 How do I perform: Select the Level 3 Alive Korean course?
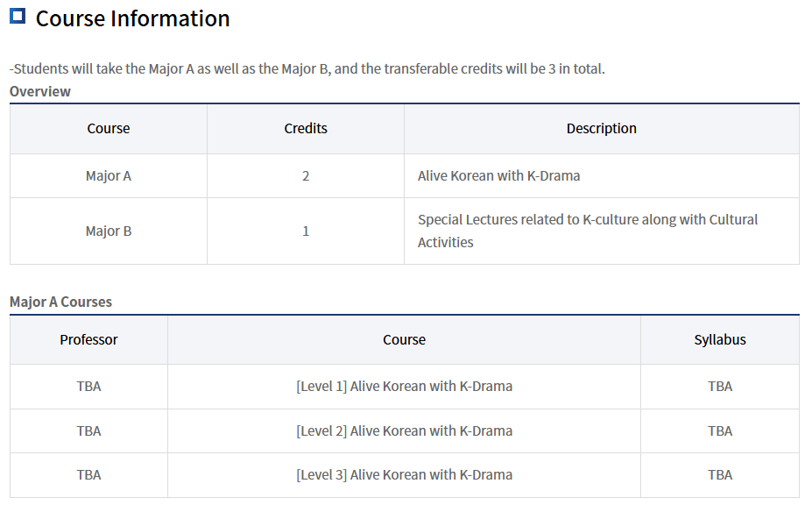[x=404, y=474]
